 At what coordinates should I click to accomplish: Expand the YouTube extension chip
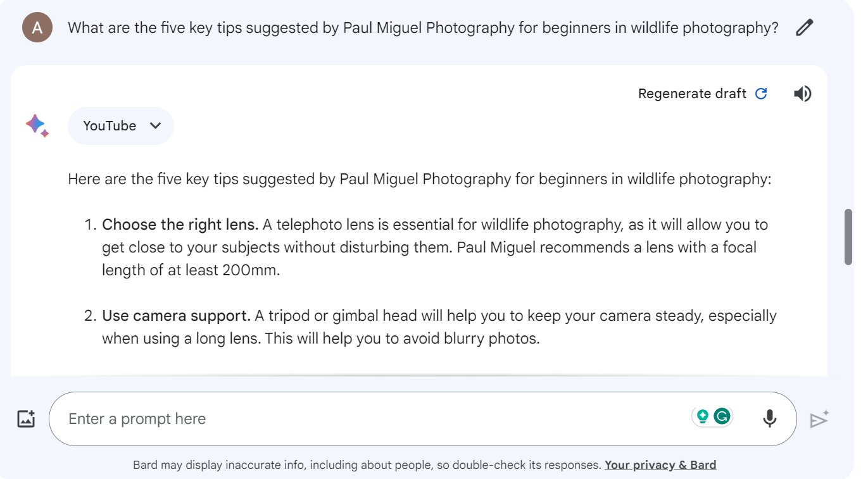pos(121,126)
